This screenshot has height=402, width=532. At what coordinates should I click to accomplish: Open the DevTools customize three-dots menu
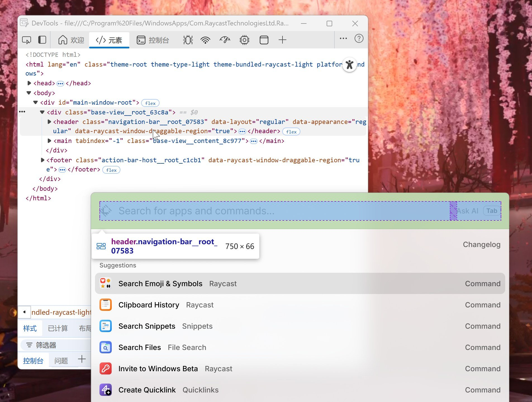pos(343,39)
